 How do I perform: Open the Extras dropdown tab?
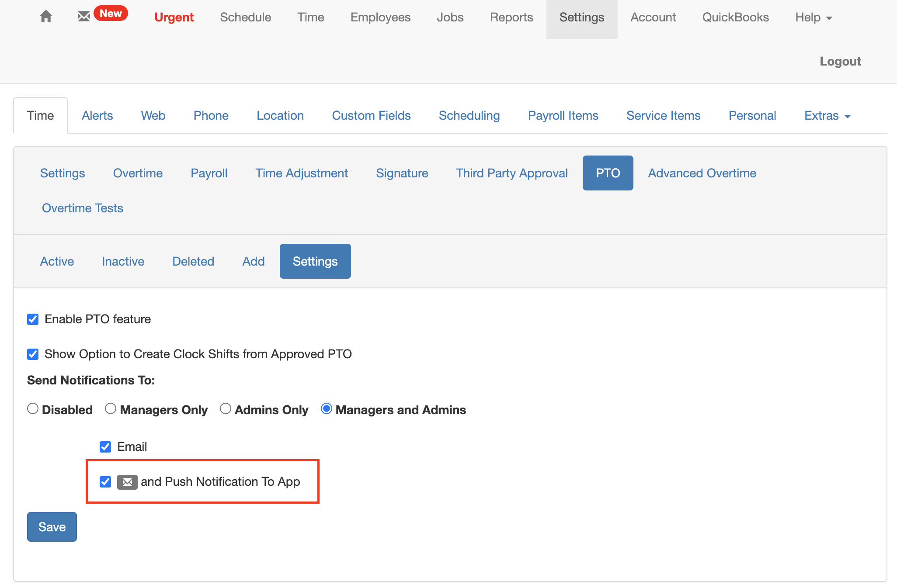pos(827,116)
